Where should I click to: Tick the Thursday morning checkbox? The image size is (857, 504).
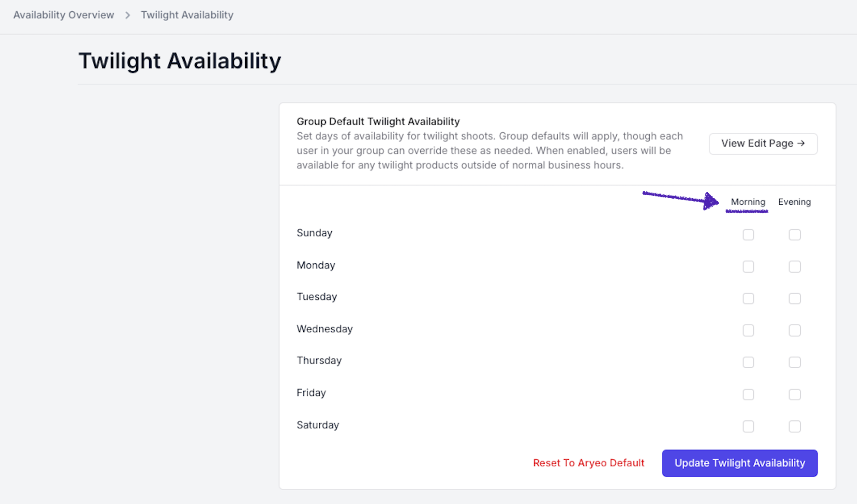pos(748,362)
